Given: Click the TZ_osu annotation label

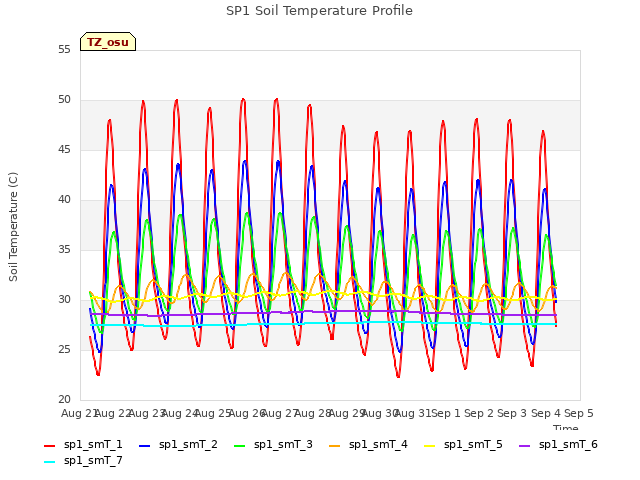Looking at the screenshot, I should point(108,42).
